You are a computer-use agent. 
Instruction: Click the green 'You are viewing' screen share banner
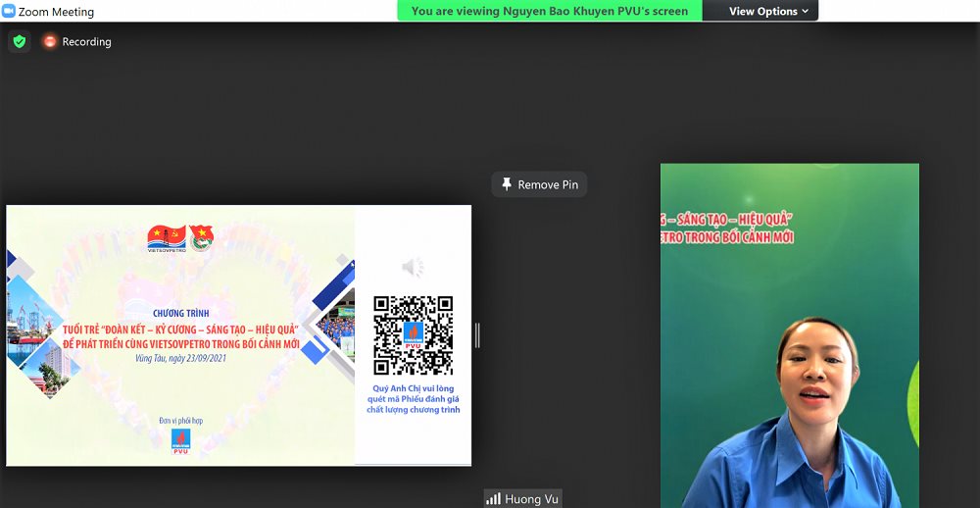[x=550, y=11]
